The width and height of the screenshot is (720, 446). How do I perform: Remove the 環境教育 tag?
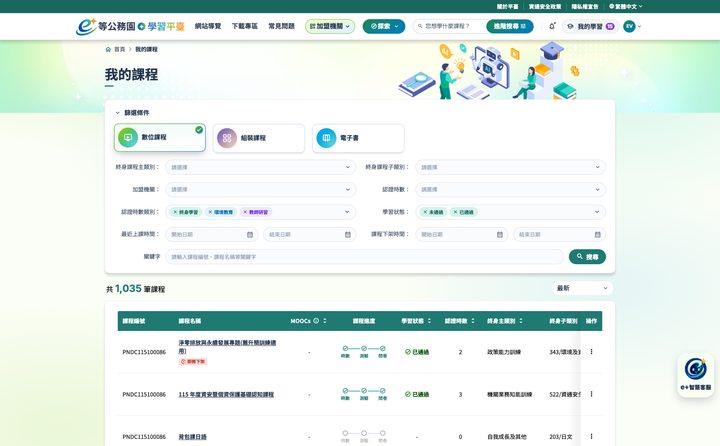(x=210, y=212)
